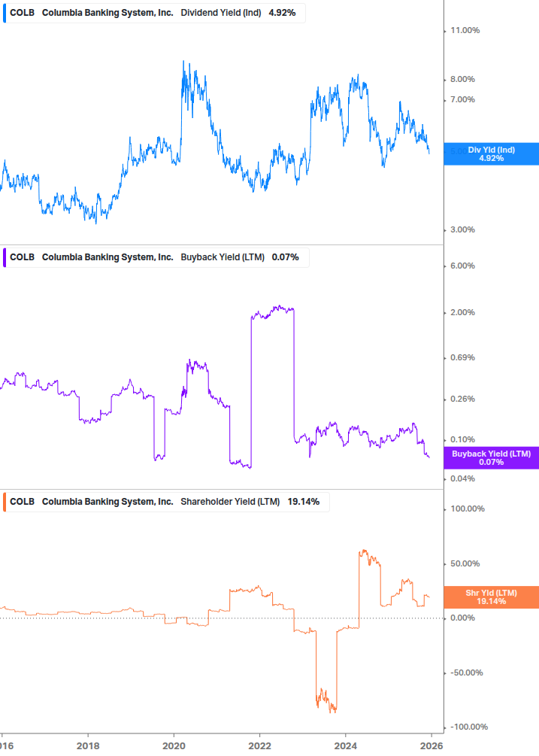The width and height of the screenshot is (539, 756).
Task: Click the 2024 label on time axis
Action: (346, 746)
